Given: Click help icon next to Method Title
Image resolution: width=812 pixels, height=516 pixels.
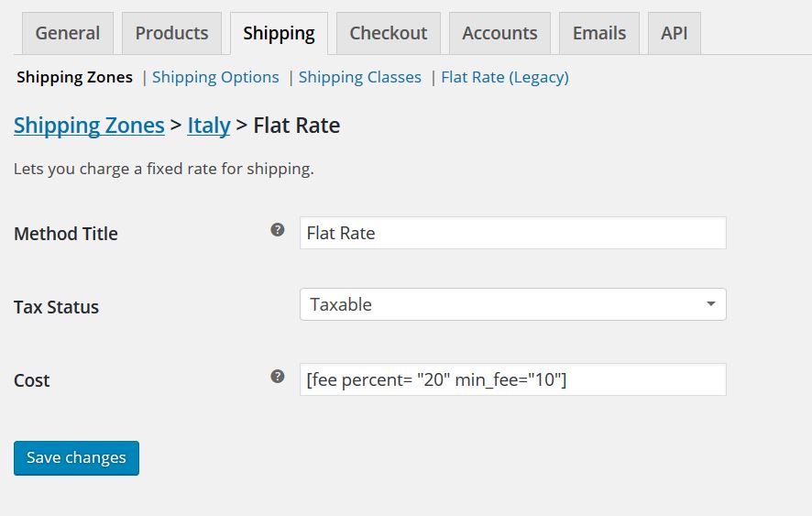Looking at the screenshot, I should 278,229.
